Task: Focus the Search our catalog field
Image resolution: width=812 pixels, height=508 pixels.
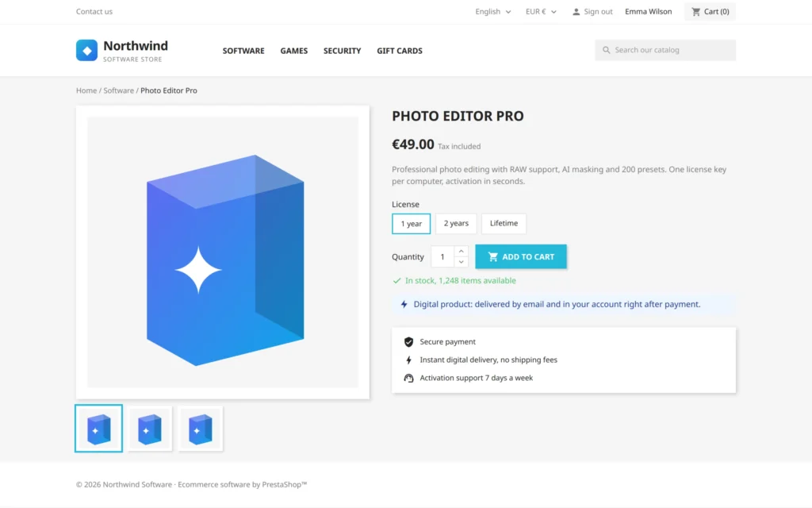Action: [665, 50]
